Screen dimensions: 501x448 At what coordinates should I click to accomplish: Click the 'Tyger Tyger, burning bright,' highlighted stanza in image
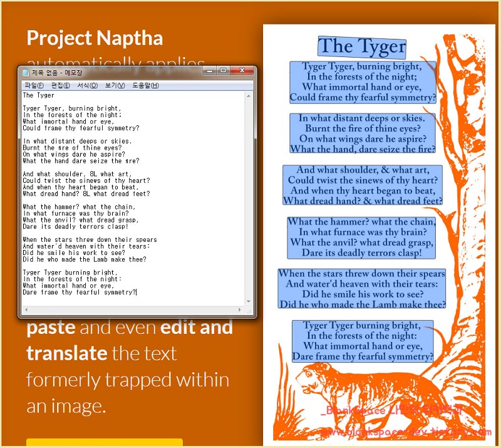click(x=363, y=82)
